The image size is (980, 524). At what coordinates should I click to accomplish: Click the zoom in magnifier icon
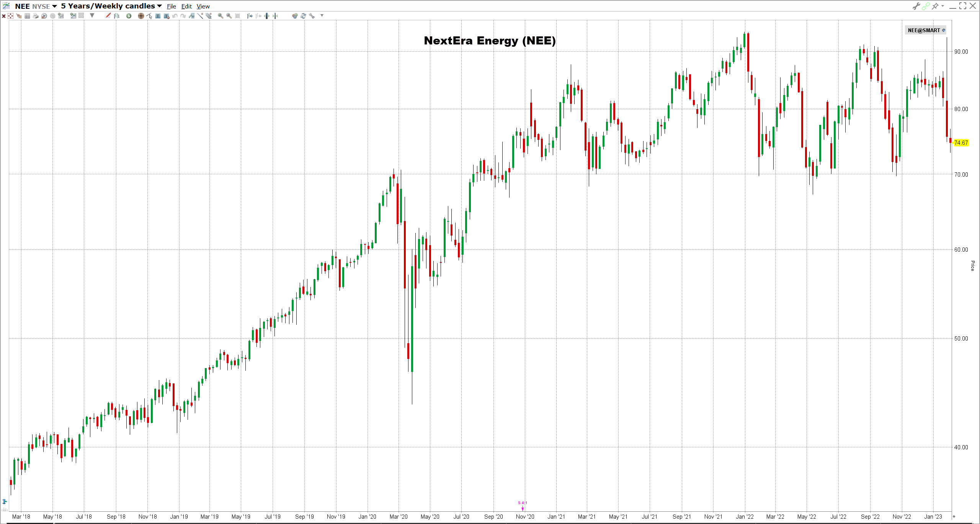[220, 16]
